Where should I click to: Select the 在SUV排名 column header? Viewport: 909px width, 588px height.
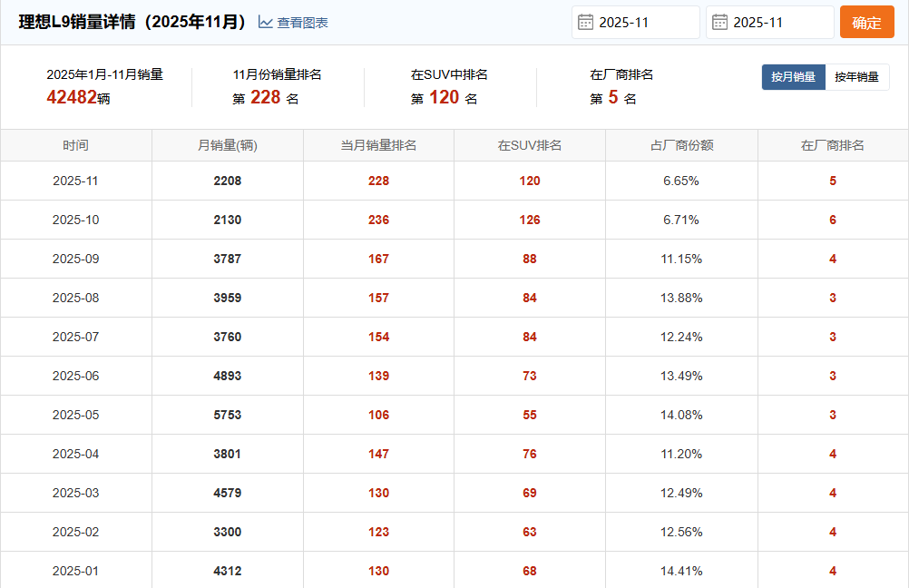tap(530, 145)
